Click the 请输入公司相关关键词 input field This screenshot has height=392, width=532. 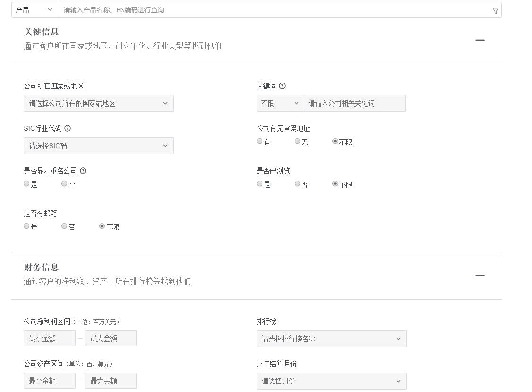point(355,103)
